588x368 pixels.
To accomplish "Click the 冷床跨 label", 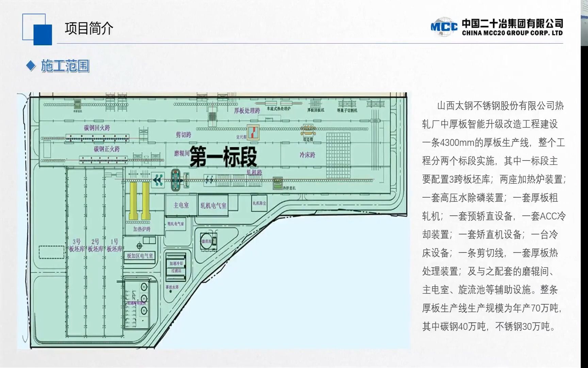I will [x=307, y=155].
